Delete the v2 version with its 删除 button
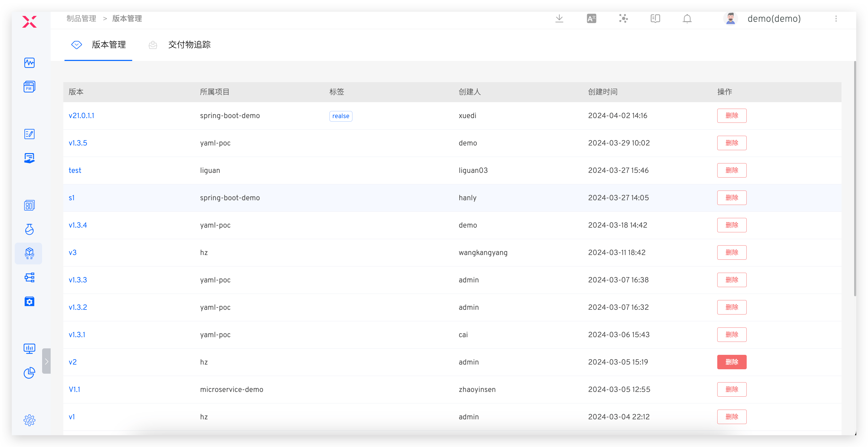Image resolution: width=868 pixels, height=447 pixels. click(732, 362)
